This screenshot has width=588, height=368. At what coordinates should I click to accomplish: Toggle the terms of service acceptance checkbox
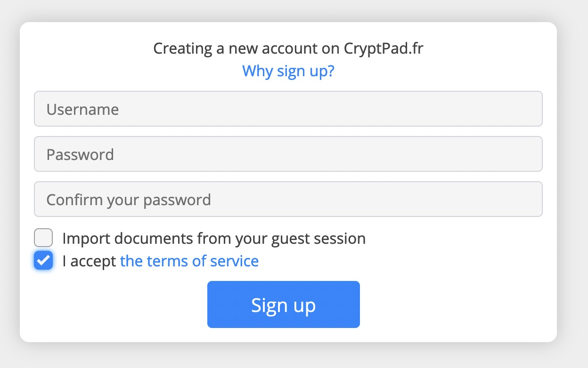coord(43,260)
